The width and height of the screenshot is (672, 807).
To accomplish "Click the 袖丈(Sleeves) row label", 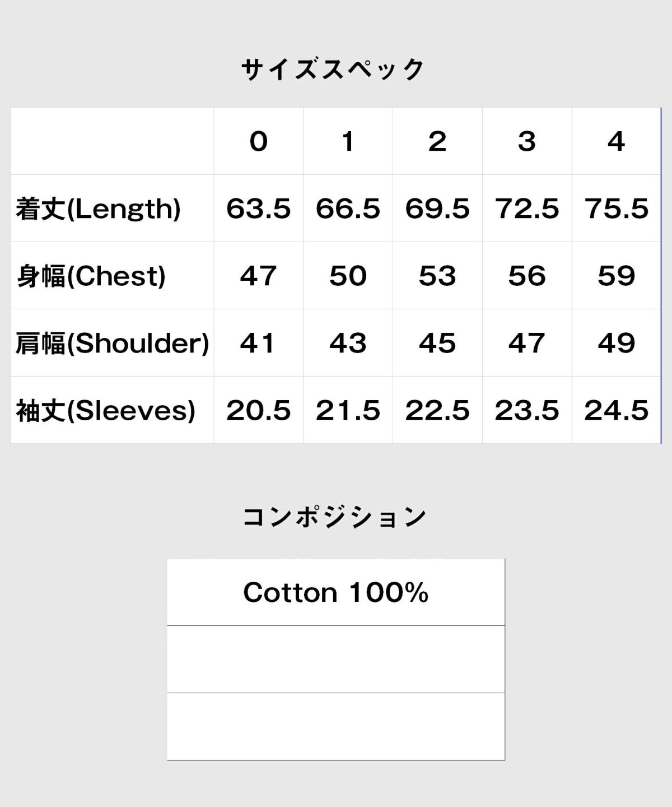I will click(105, 411).
